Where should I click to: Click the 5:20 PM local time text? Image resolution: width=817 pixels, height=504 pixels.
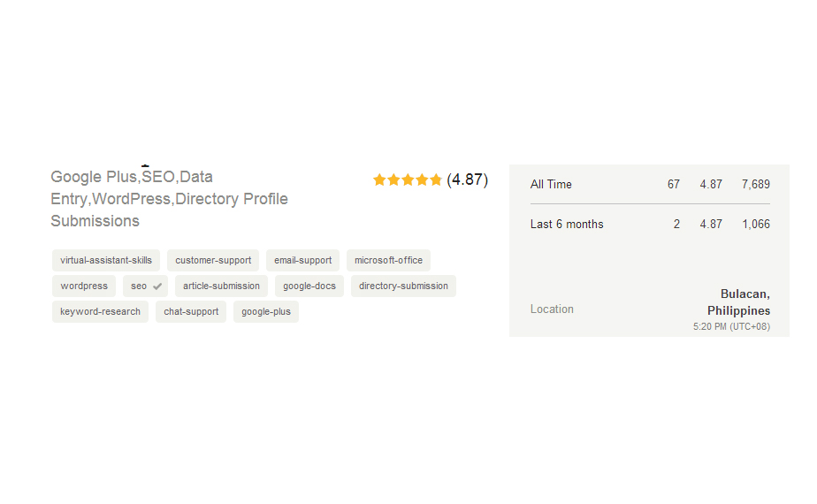tap(731, 327)
